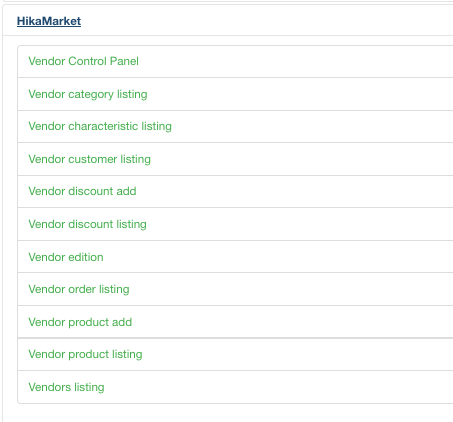Viewport: 453px width, 422px height.
Task: Choose Vendor category listing option
Action: point(88,94)
